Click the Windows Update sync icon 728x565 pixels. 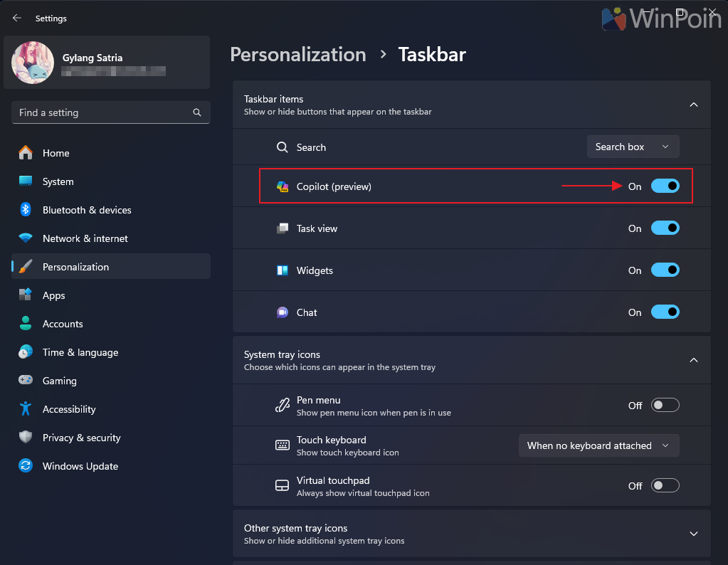pyautogui.click(x=26, y=465)
